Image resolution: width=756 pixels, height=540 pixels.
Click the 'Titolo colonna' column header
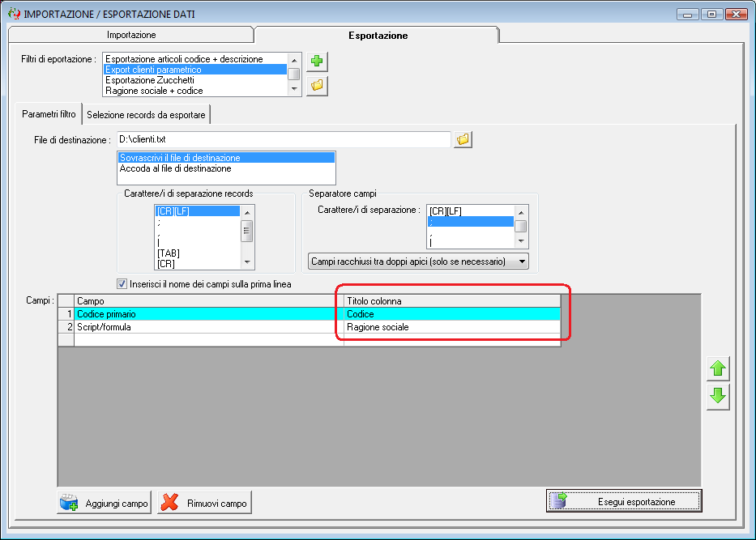[x=452, y=301]
